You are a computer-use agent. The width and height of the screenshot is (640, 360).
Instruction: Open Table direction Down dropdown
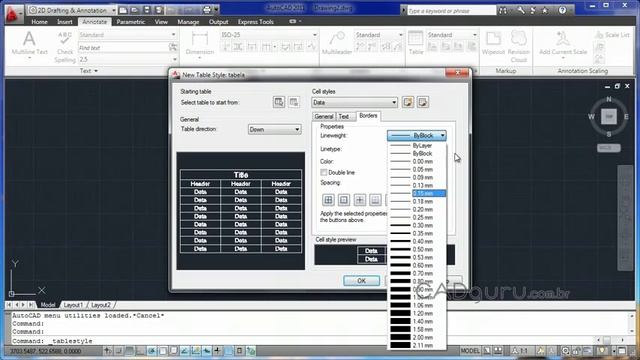(x=274, y=129)
